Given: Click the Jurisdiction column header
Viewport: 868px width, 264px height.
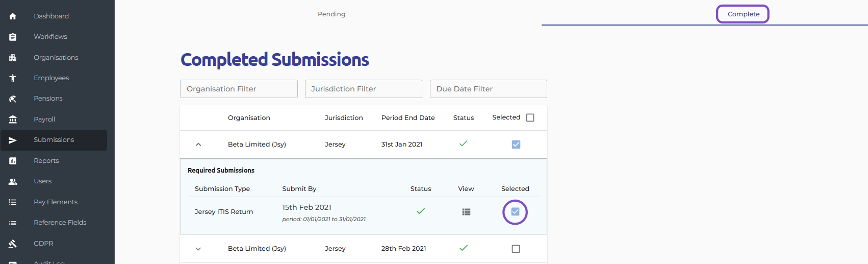Looking at the screenshot, I should 344,118.
